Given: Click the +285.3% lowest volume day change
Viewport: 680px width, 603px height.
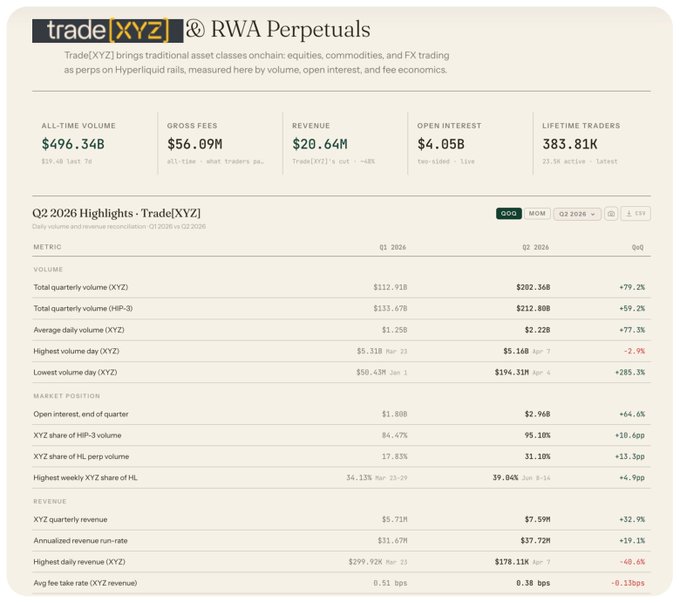Looking at the screenshot, I should click(x=630, y=372).
